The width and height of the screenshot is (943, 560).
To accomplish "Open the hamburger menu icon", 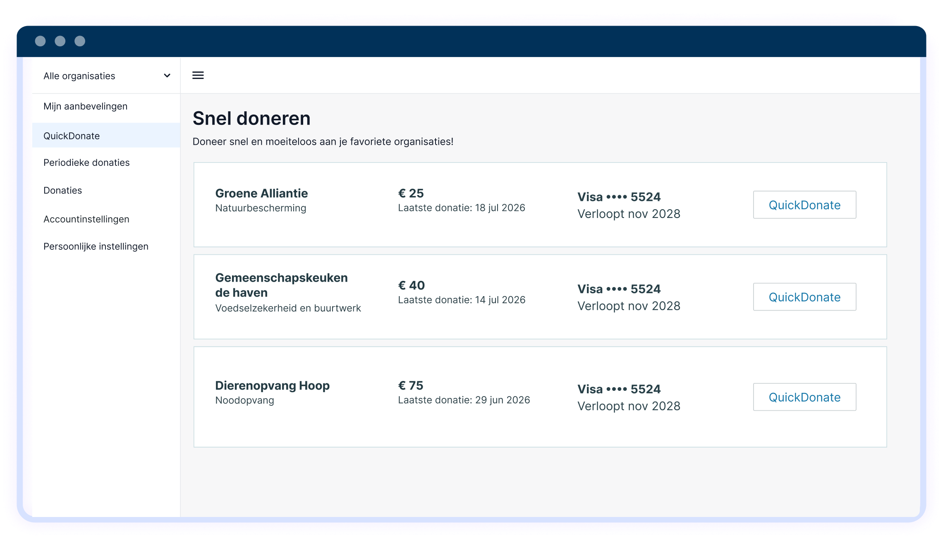I will [198, 75].
